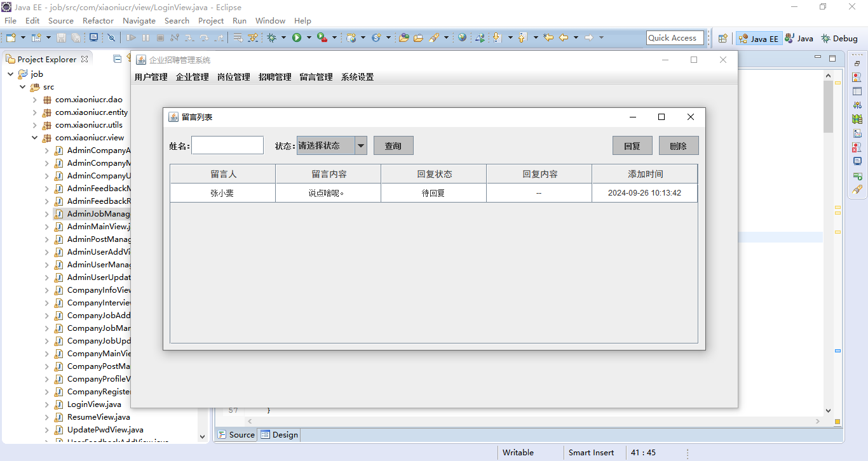Click the Project Explorer scroll down arrow
The image size is (868, 461).
(x=203, y=437)
